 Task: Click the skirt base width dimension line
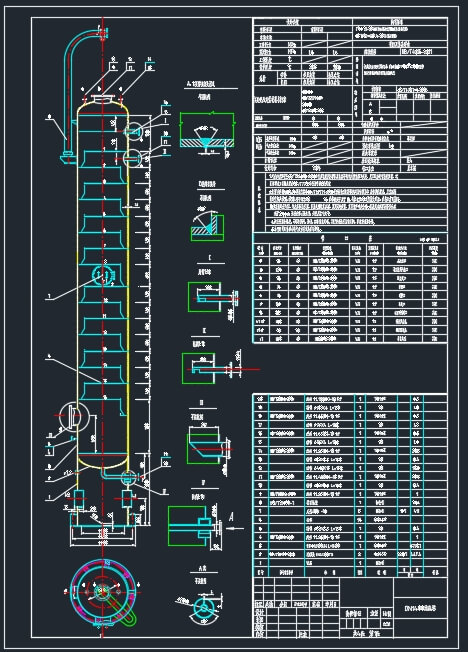103,543
